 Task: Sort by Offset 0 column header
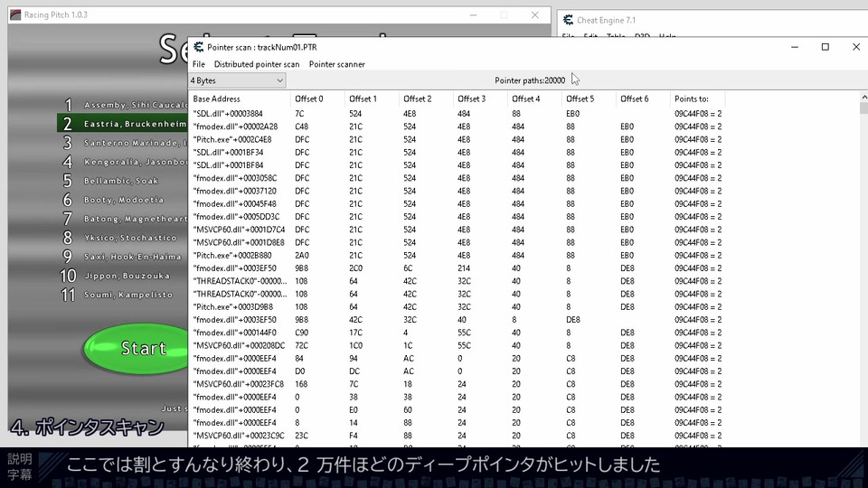pos(317,99)
